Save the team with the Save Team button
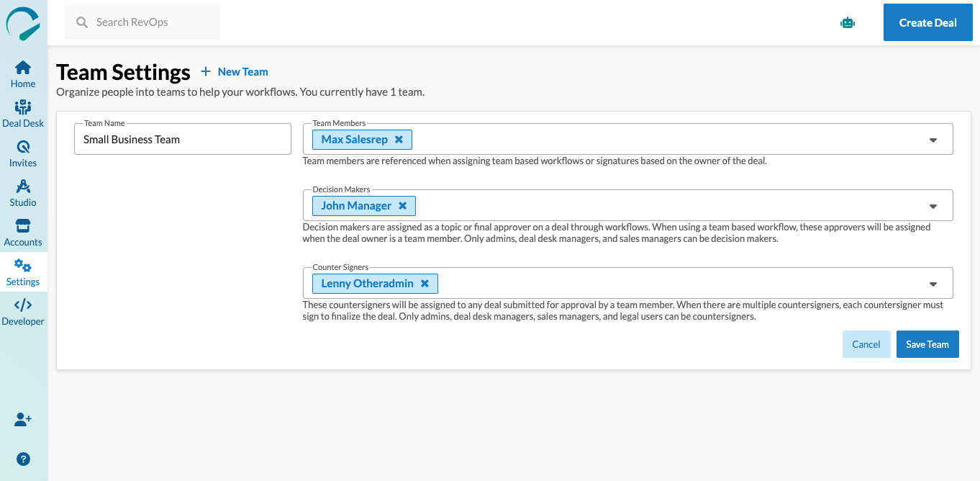 click(927, 344)
